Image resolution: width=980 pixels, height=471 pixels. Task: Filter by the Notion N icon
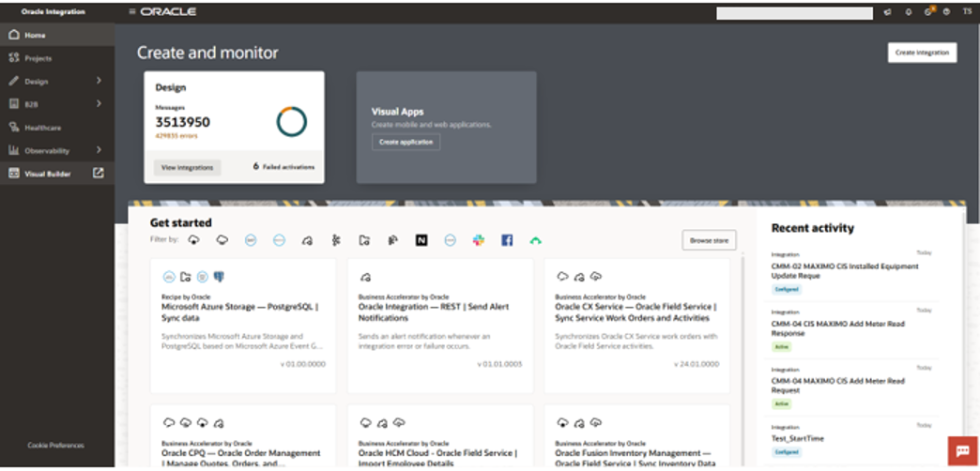pos(421,240)
